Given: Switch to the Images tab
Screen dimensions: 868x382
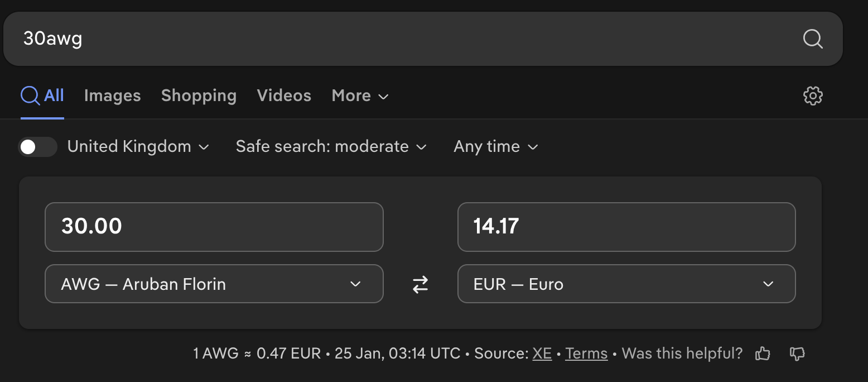Looking at the screenshot, I should [112, 96].
